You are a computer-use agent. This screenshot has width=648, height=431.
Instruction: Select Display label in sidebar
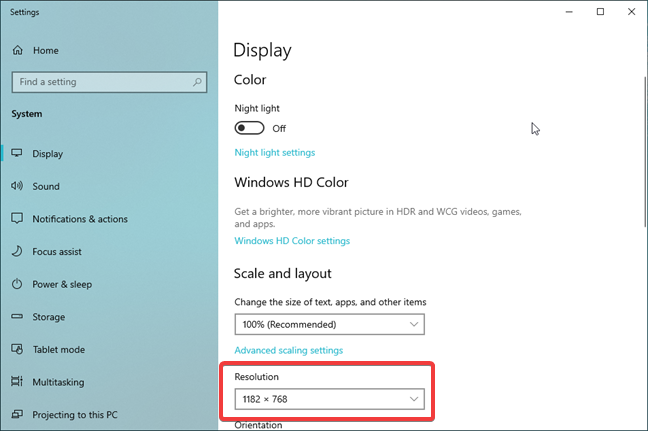coord(48,154)
